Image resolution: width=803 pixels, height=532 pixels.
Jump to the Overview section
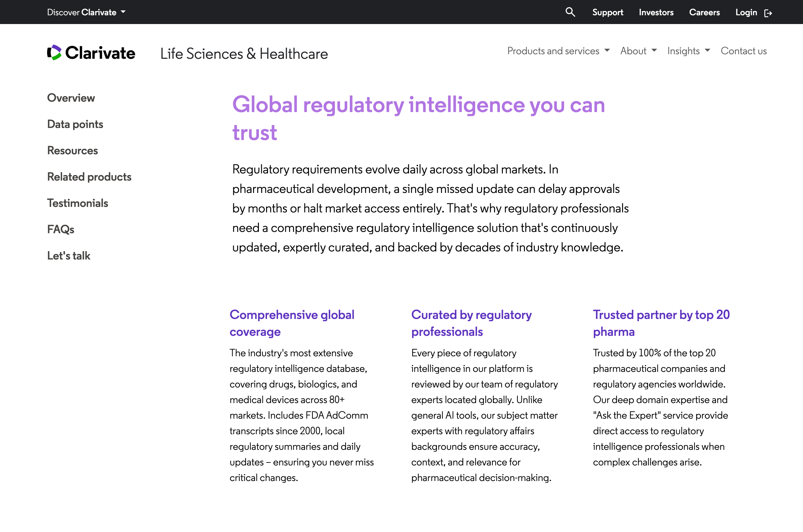pyautogui.click(x=71, y=98)
